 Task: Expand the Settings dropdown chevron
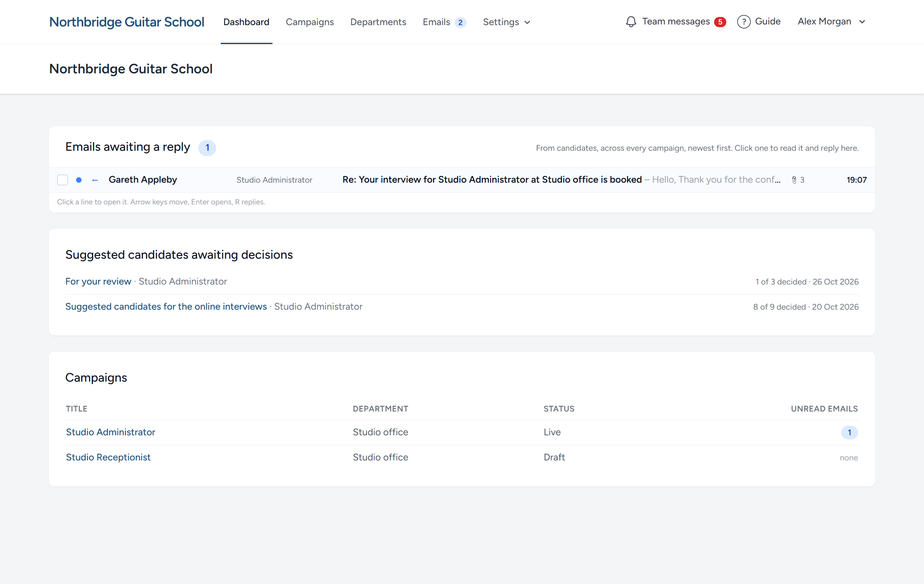(527, 22)
